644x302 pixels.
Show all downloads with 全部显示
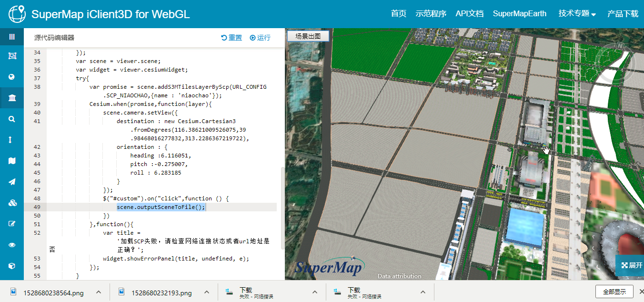[614, 292]
